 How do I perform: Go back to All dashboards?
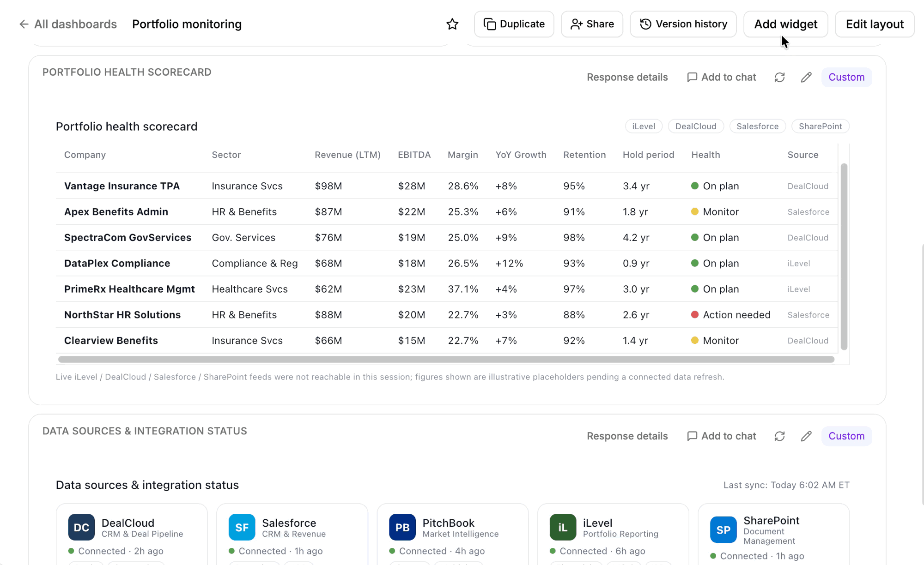[x=68, y=24]
